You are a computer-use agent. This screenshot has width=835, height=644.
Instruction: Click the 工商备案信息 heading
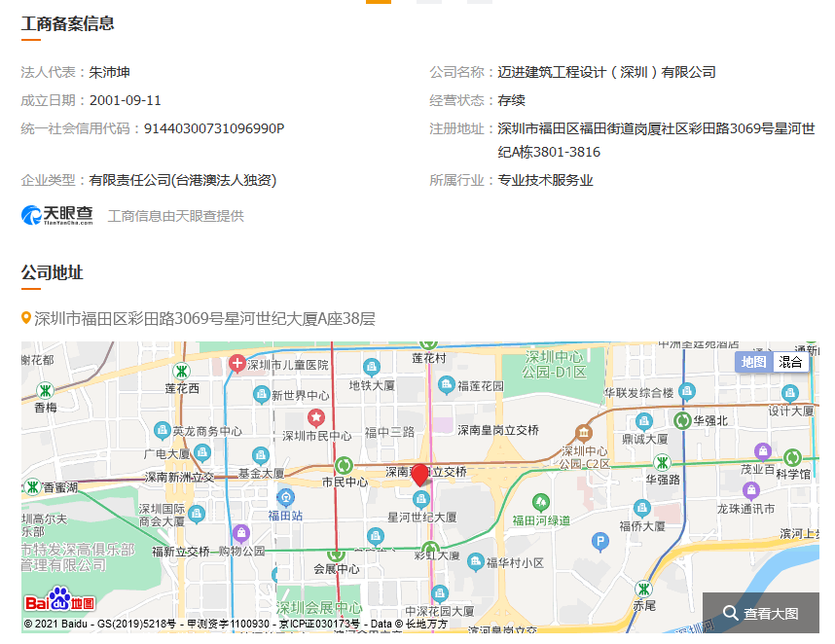(x=67, y=23)
